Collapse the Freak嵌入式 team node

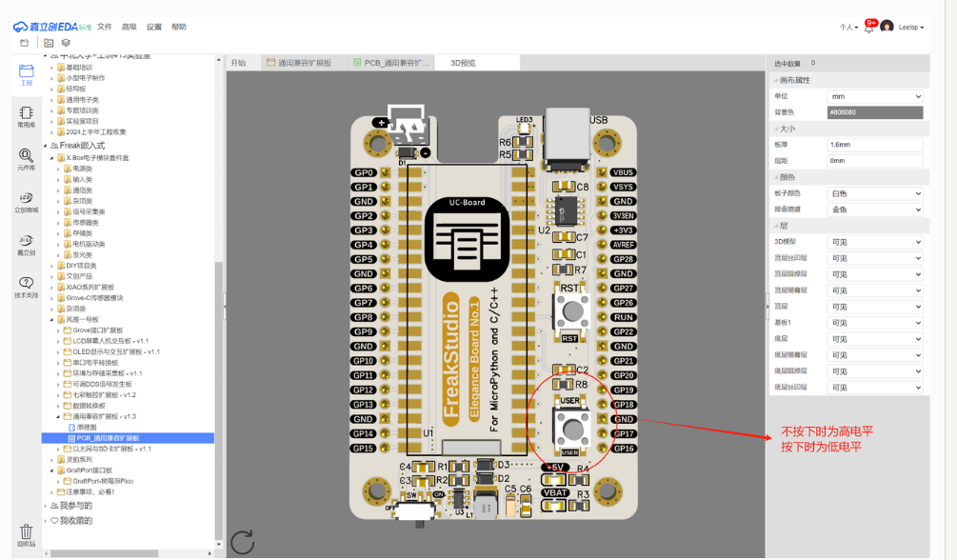[45, 146]
